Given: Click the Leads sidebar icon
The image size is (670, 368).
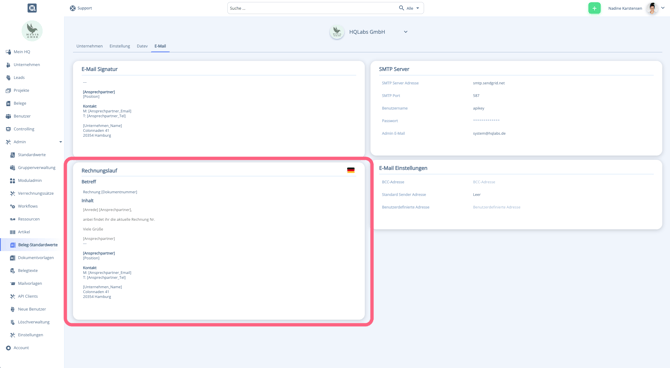Looking at the screenshot, I should (8, 77).
